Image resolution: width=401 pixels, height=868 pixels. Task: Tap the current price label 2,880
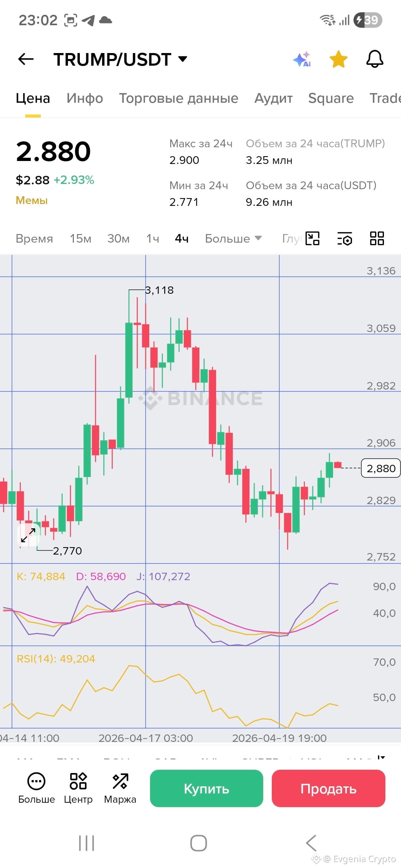[x=381, y=468]
